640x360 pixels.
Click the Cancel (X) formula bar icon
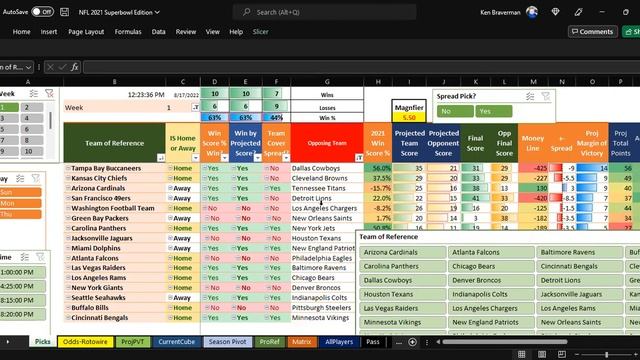pos(50,67)
